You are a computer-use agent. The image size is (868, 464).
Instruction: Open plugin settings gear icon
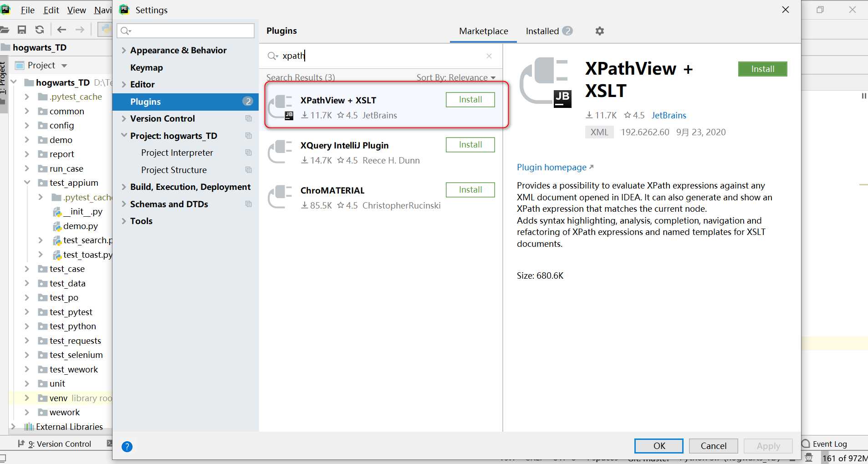coord(600,31)
